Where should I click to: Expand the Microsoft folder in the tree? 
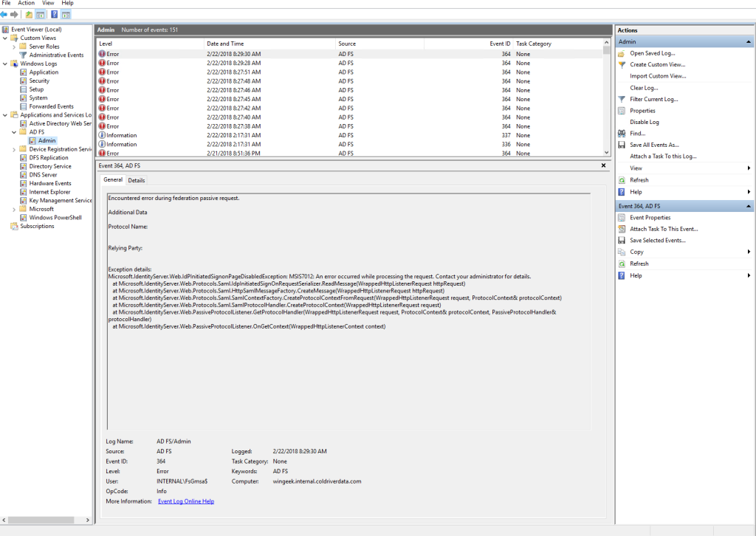tap(14, 209)
